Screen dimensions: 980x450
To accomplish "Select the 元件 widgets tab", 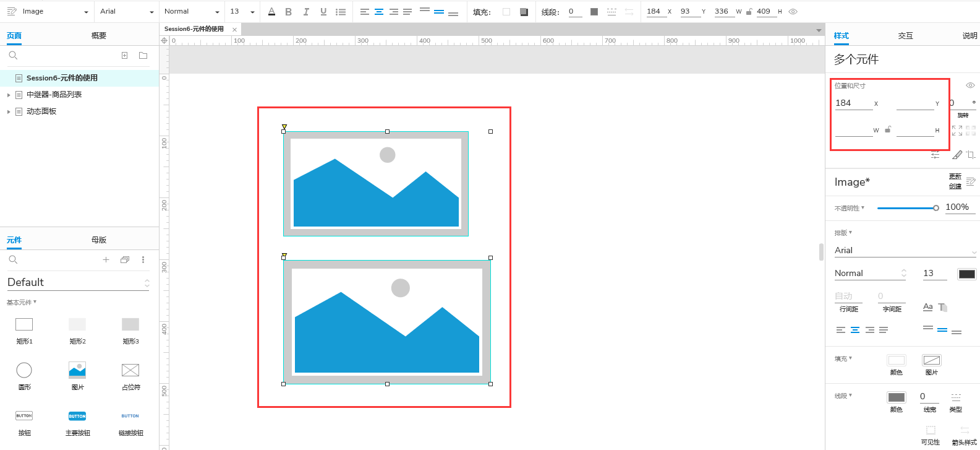I will coord(14,240).
